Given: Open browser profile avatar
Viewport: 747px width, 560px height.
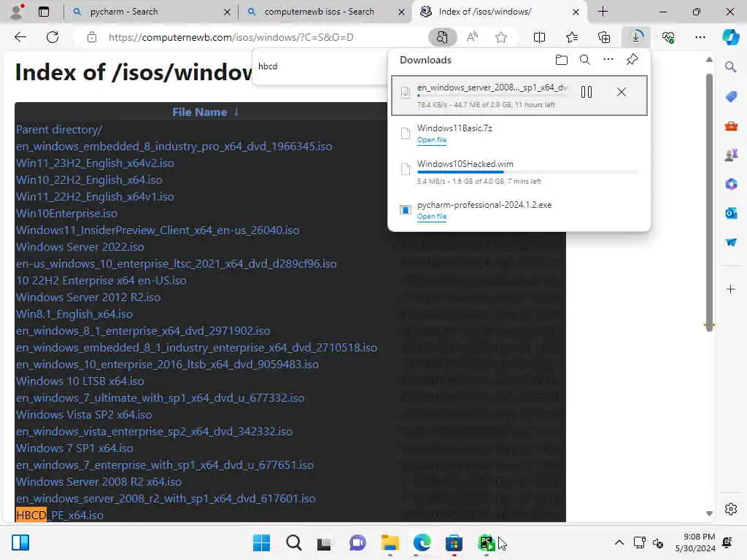Looking at the screenshot, I should coord(16,12).
